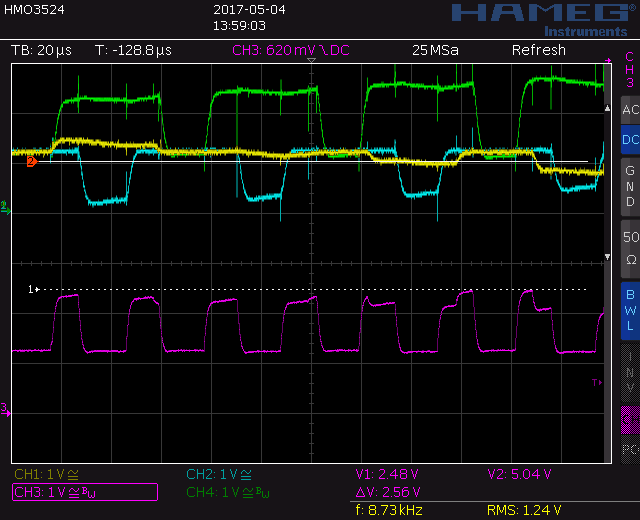Click the V2: 5.04 V cursor readout
Viewport: 640px width, 520px height.
(x=519, y=474)
